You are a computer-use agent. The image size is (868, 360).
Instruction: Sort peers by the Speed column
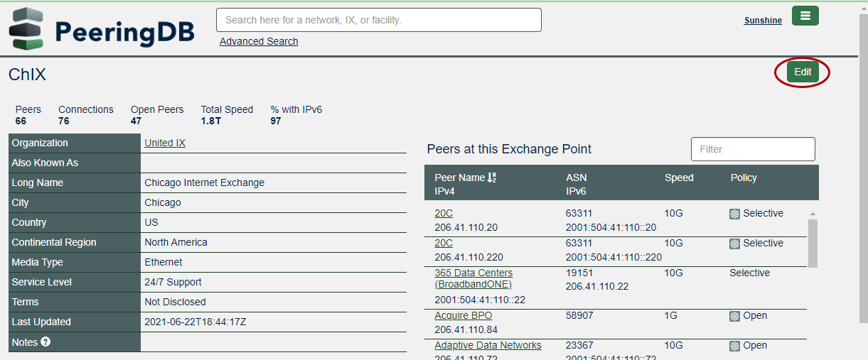679,178
